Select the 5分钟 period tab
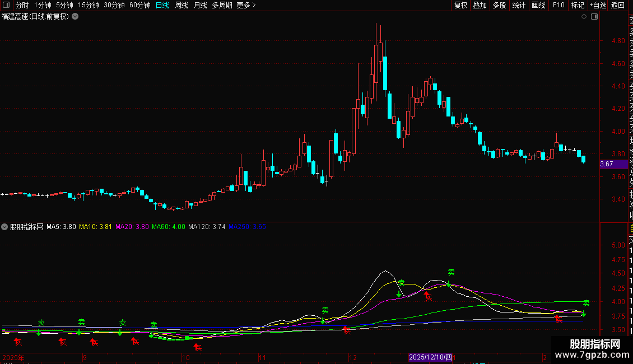633x364 pixels. pyautogui.click(x=64, y=5)
